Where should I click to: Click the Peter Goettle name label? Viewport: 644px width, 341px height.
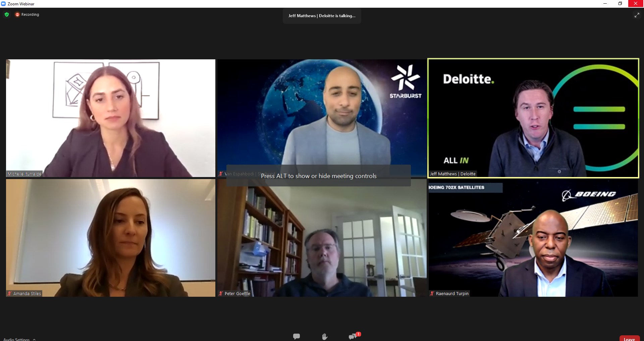point(237,293)
